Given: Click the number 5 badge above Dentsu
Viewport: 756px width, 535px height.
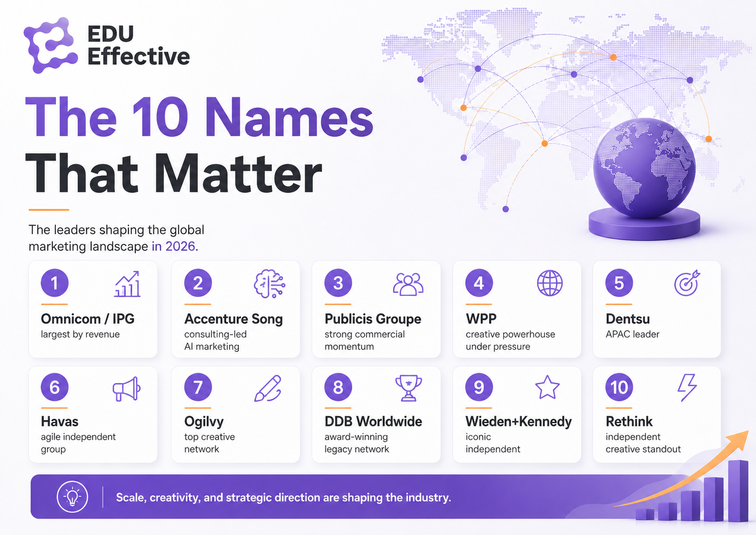Looking at the screenshot, I should (x=619, y=283).
